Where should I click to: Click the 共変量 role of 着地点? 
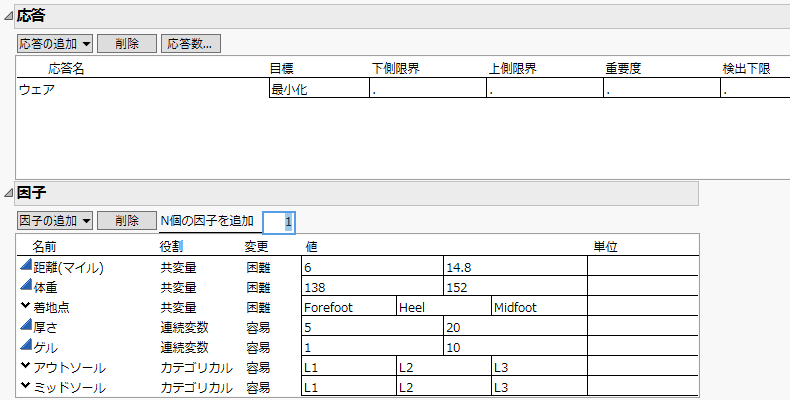click(x=178, y=307)
